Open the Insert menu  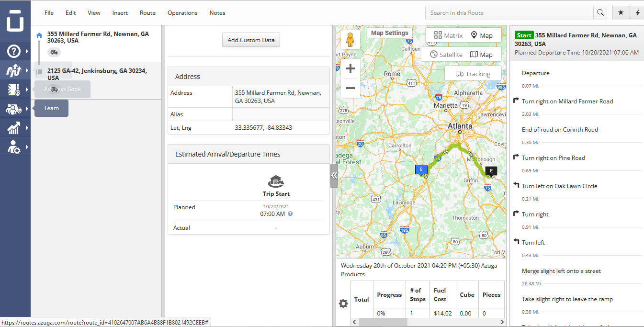[120, 13]
